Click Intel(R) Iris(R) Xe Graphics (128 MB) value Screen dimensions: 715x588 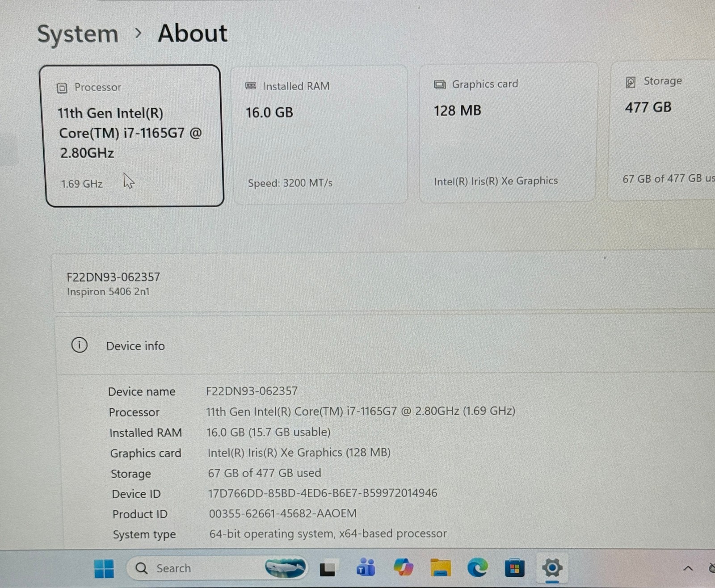point(299,453)
